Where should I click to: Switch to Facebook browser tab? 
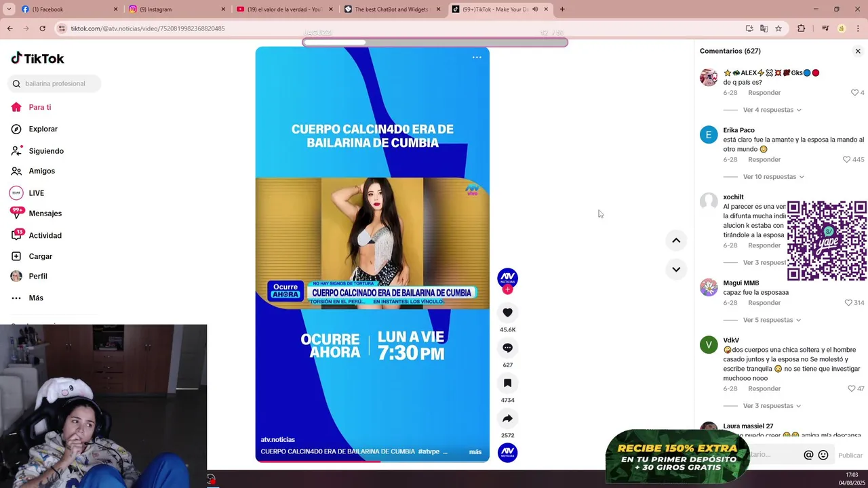point(70,9)
